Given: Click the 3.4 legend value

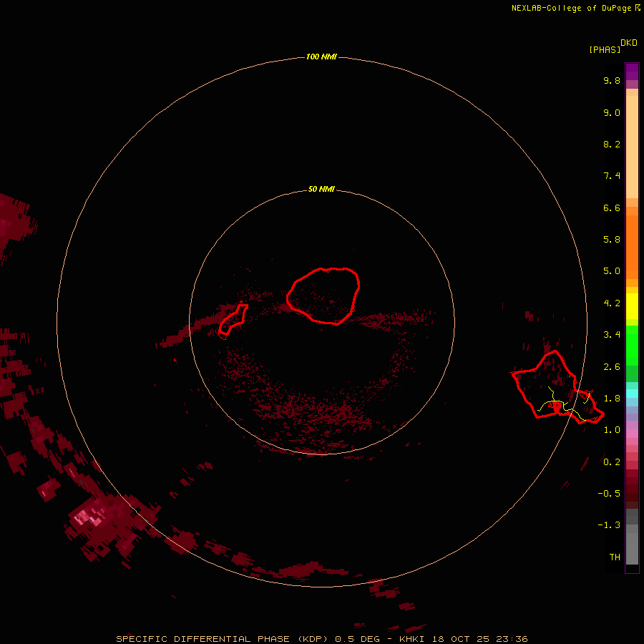Looking at the screenshot, I should click(612, 335).
